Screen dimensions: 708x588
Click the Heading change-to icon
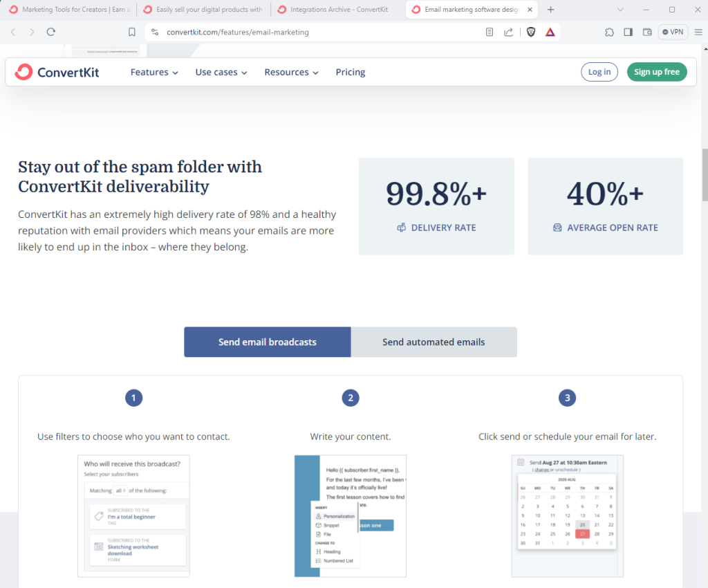[318, 551]
